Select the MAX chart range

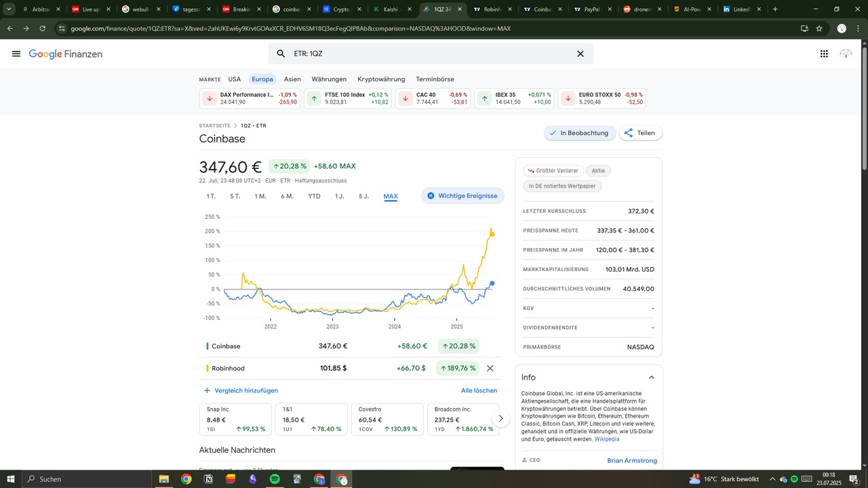[x=391, y=196]
